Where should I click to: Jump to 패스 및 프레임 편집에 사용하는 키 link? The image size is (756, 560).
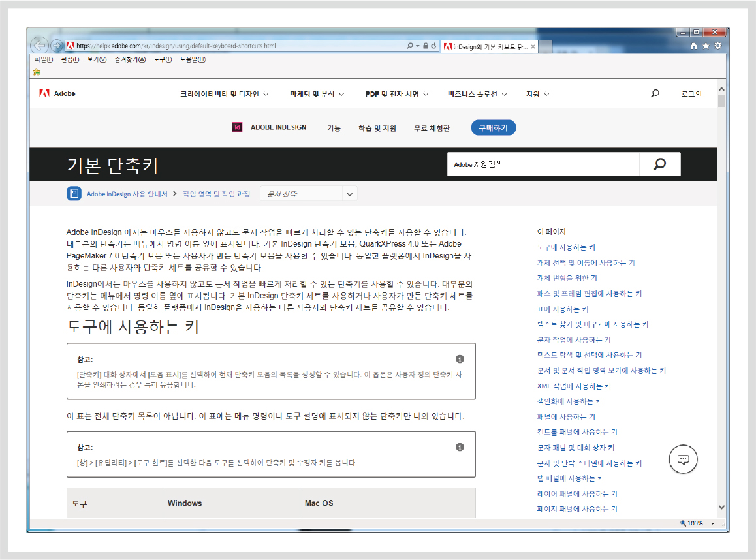pos(589,294)
